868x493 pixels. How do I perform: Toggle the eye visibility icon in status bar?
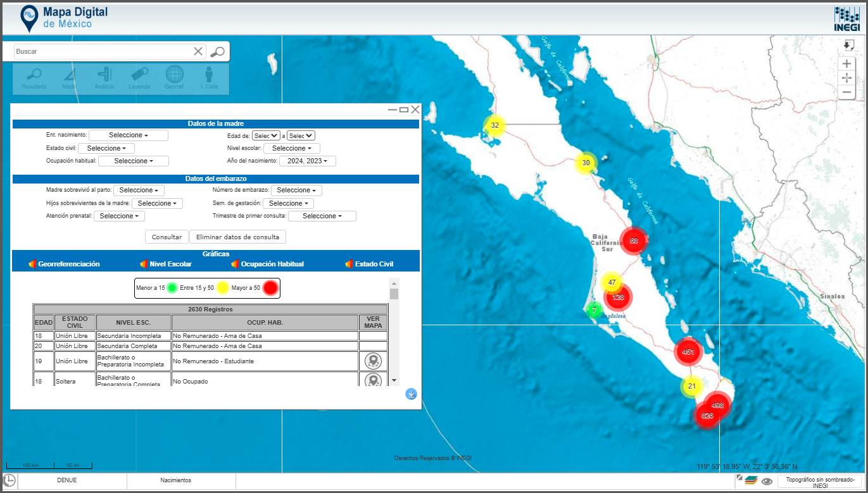pyautogui.click(x=767, y=481)
